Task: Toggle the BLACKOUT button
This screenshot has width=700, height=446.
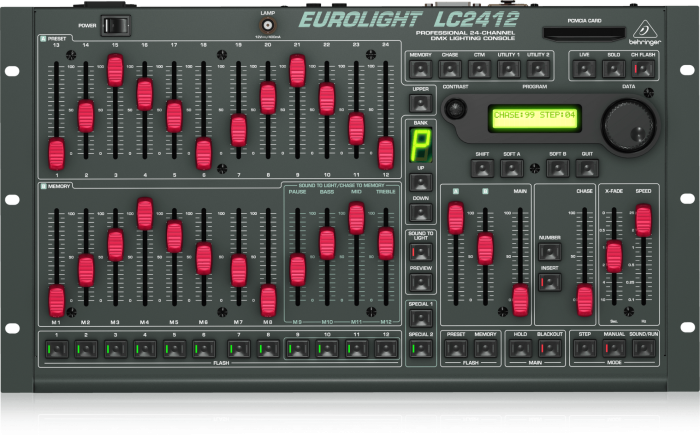Action: point(550,349)
